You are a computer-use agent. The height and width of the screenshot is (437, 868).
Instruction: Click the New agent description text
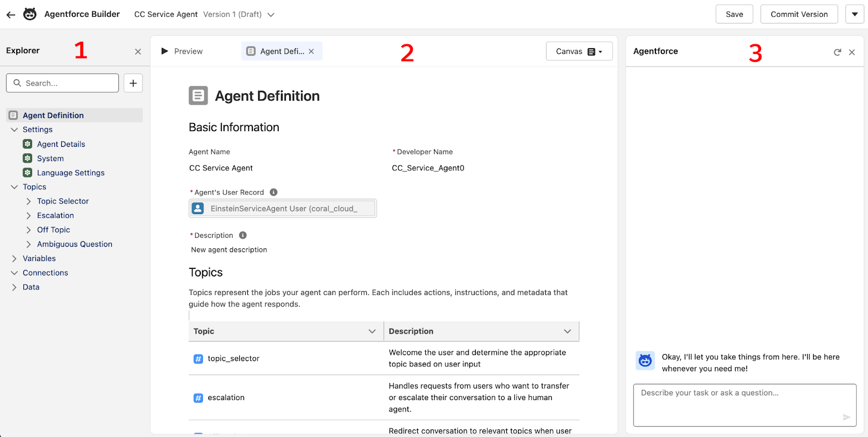coord(229,249)
